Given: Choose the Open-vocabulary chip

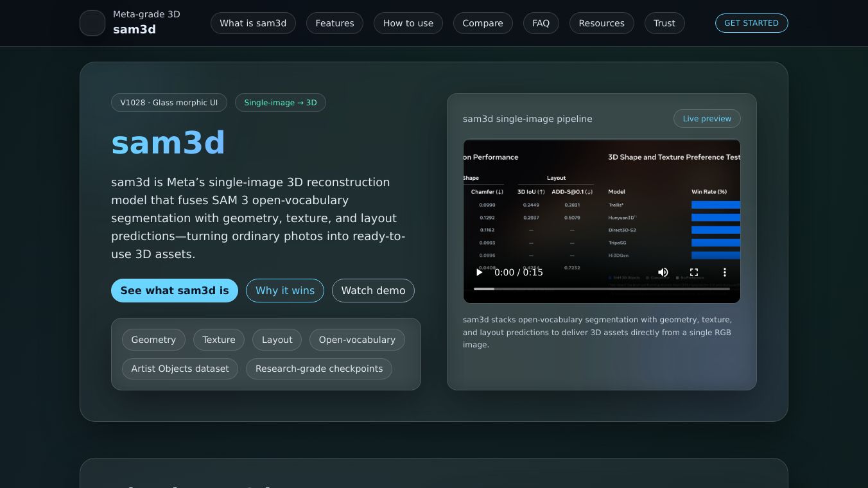Looking at the screenshot, I should [x=357, y=340].
